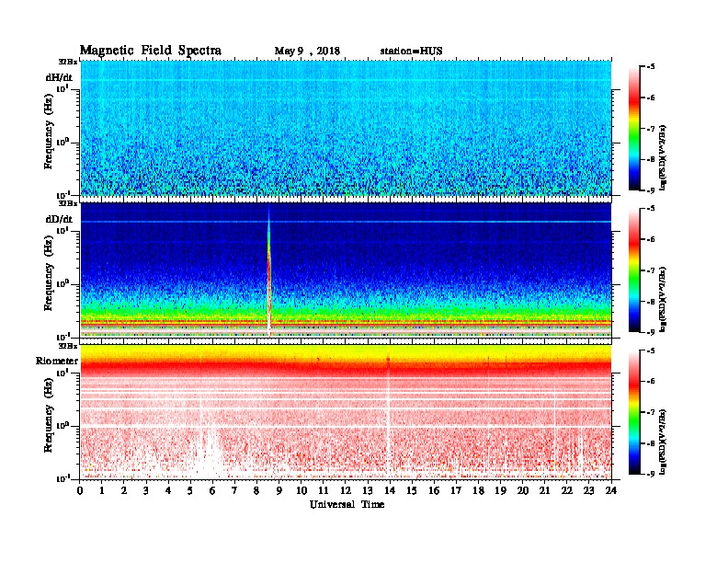Click the date text "May 9, 2018"
Screen dimensions: 728x563
307,51
